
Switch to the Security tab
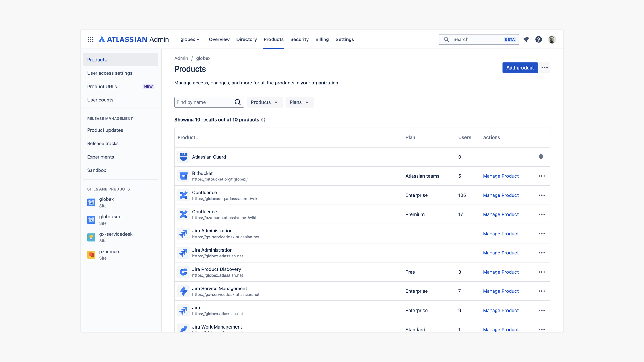pyautogui.click(x=299, y=39)
